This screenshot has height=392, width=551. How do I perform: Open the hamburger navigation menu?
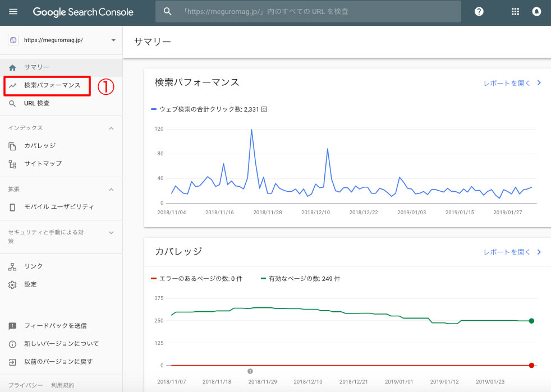tap(13, 12)
